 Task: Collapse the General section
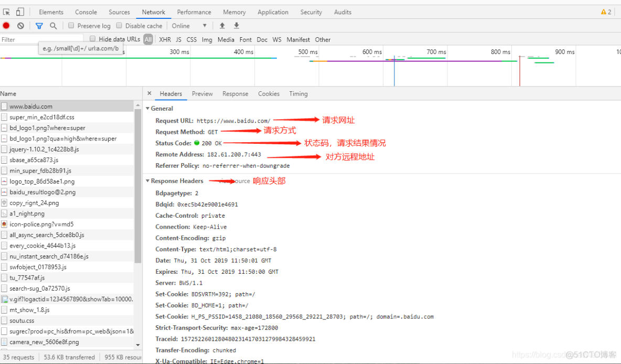click(148, 109)
